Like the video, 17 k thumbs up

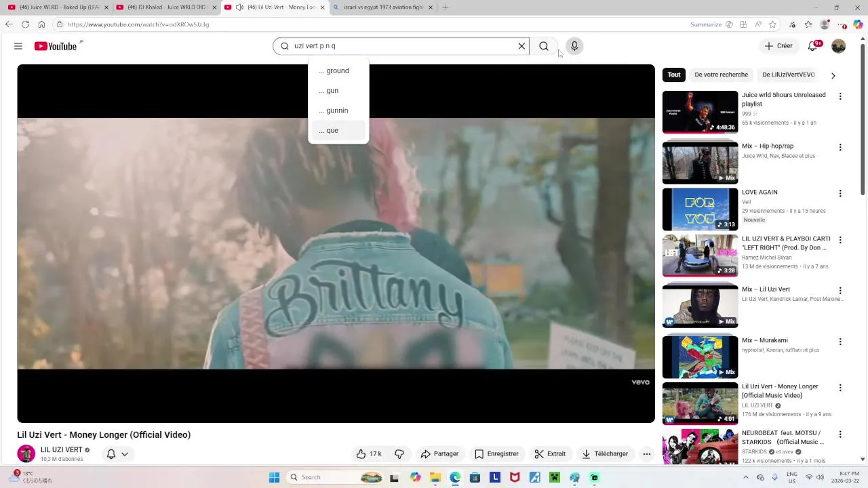click(369, 454)
